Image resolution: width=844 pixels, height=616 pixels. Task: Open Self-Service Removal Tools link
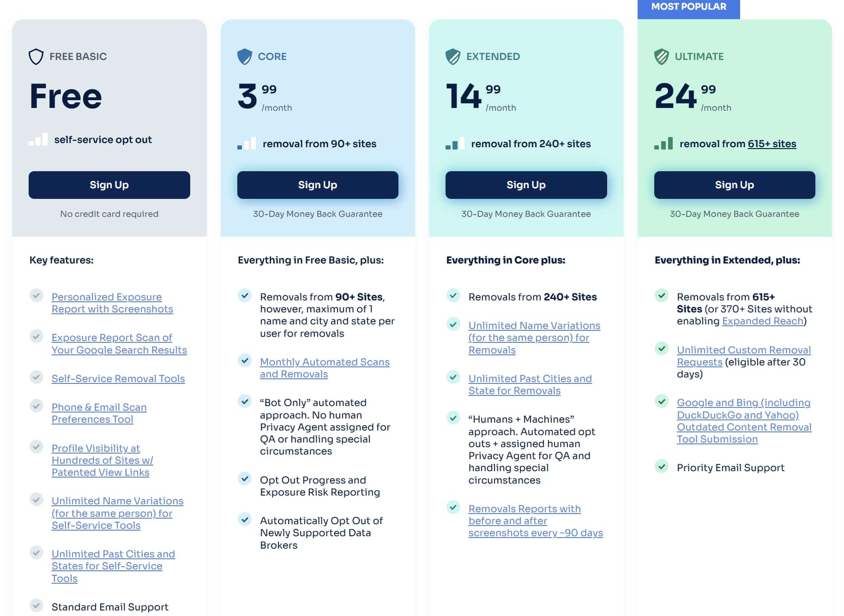(118, 379)
